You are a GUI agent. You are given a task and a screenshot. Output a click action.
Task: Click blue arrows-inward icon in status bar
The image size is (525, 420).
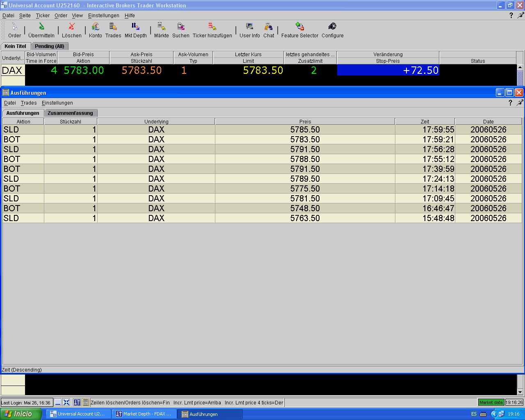coord(66,402)
